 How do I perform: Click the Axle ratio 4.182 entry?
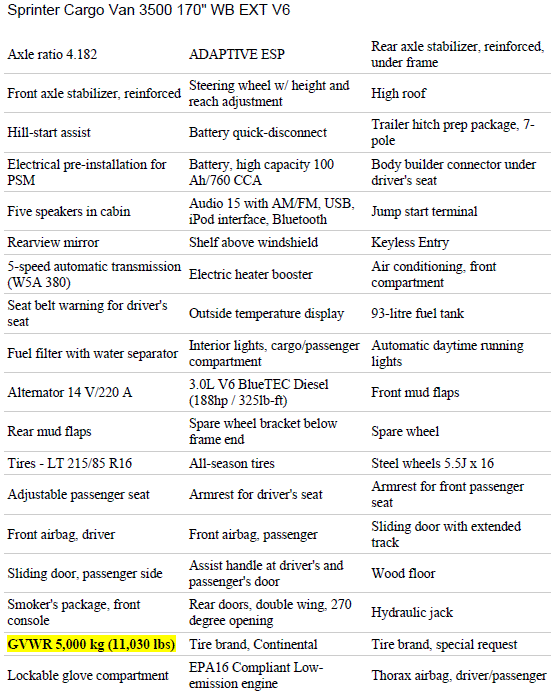point(52,54)
